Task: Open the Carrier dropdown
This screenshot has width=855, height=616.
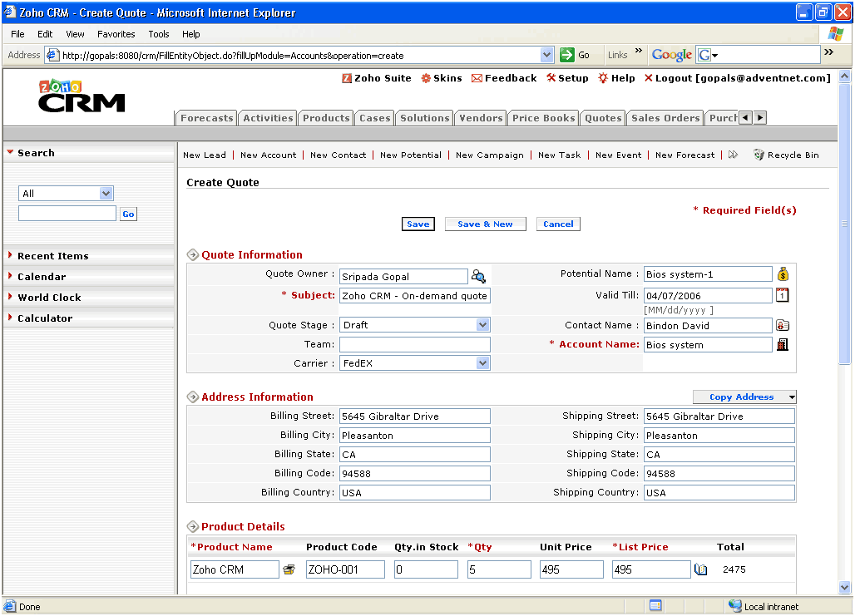Action: [x=482, y=363]
